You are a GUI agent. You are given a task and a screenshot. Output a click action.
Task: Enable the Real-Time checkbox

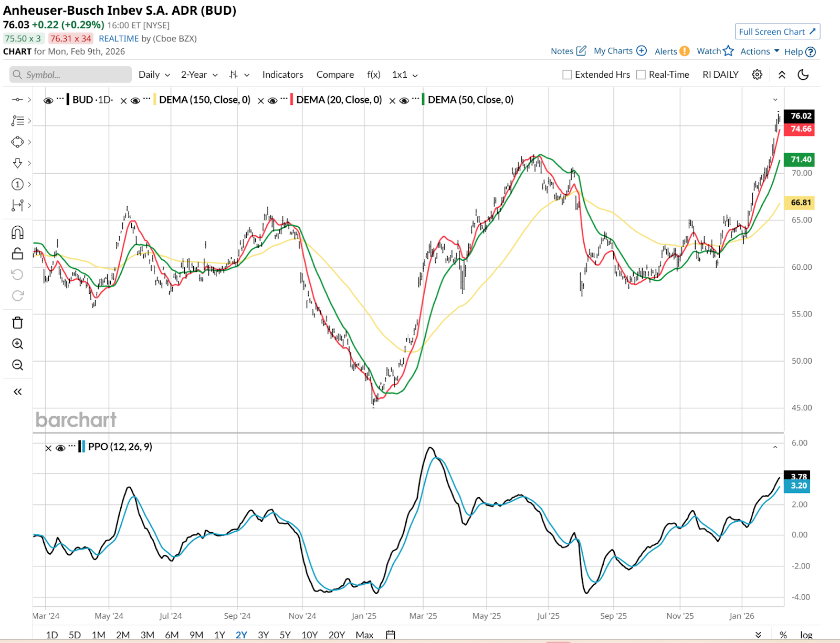tap(641, 75)
